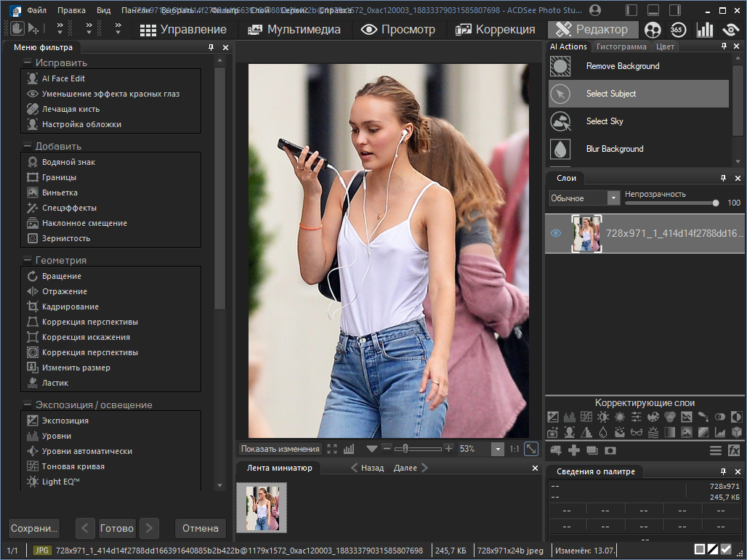This screenshot has width=747, height=560.
Task: Select Remove Background AI action
Action: [x=639, y=66]
